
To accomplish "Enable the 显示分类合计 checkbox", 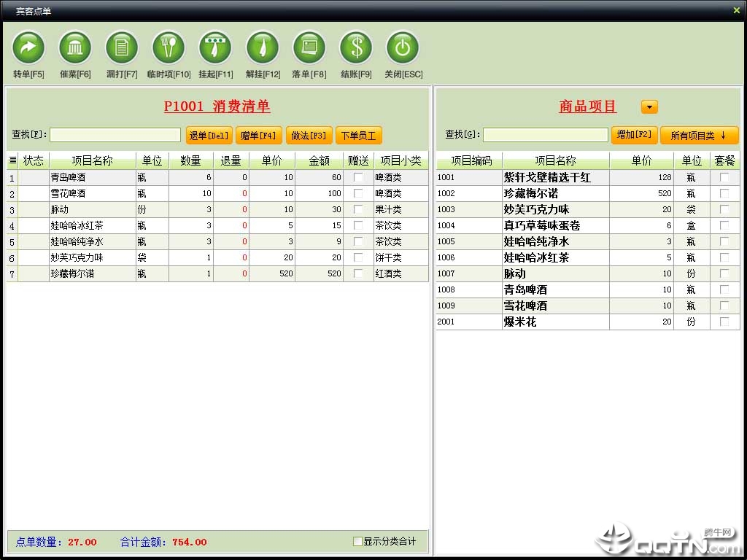I will pos(357,541).
